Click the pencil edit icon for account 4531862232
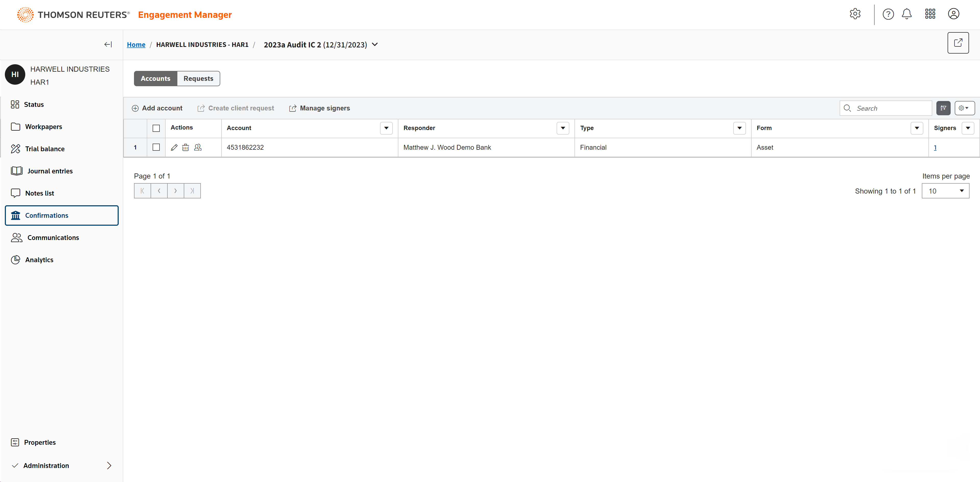 (x=174, y=147)
